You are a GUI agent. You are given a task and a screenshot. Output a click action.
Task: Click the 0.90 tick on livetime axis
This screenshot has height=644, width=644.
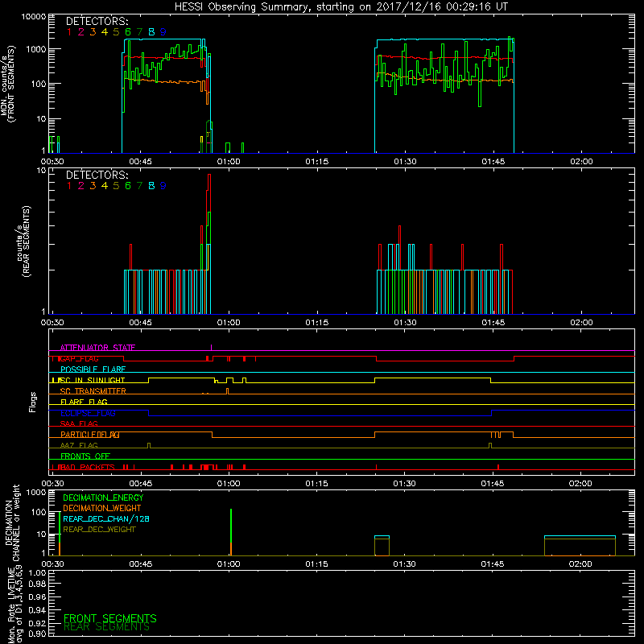point(38,634)
